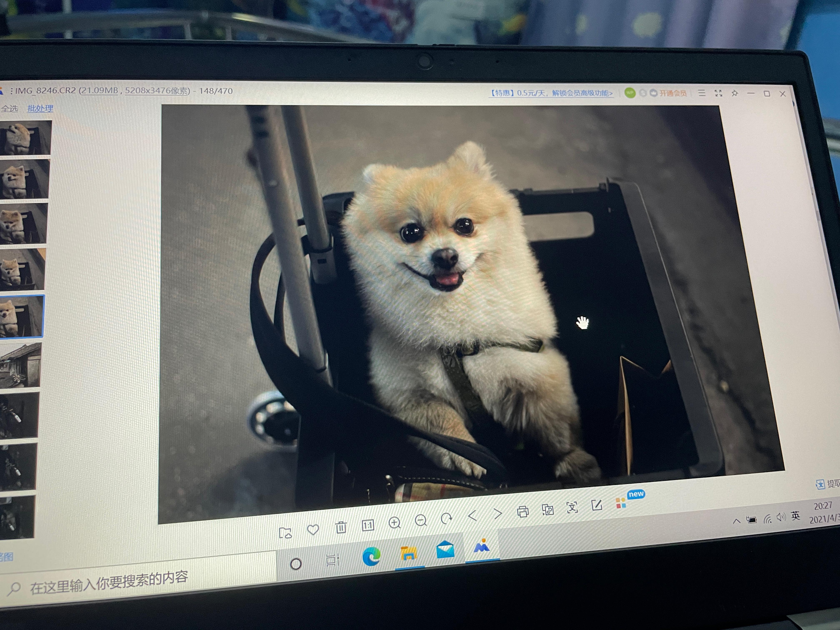Delete the photo with the trash icon
Screen dimensions: 840x630
341,527
